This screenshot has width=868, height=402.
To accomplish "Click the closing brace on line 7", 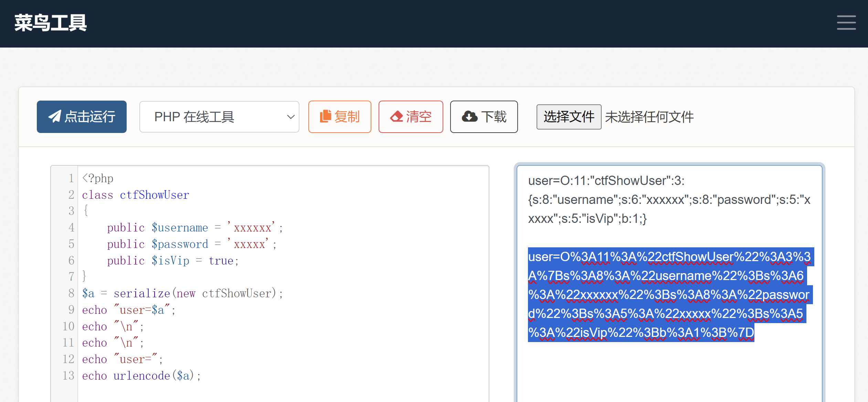I will (x=84, y=277).
